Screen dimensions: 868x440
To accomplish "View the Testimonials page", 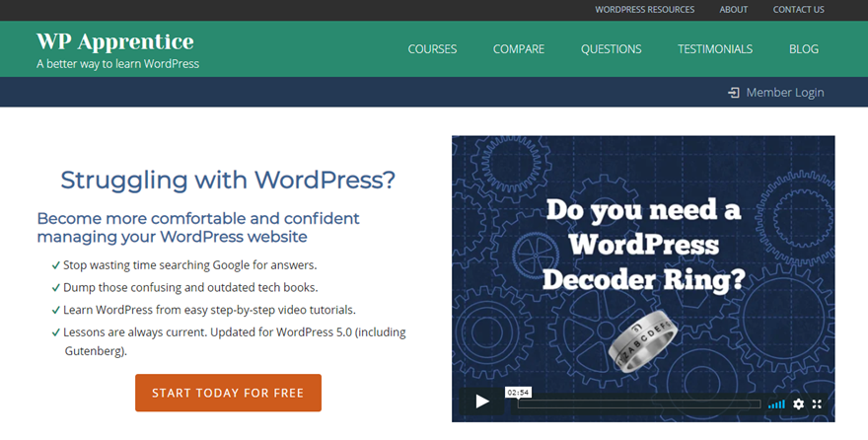I will [715, 49].
